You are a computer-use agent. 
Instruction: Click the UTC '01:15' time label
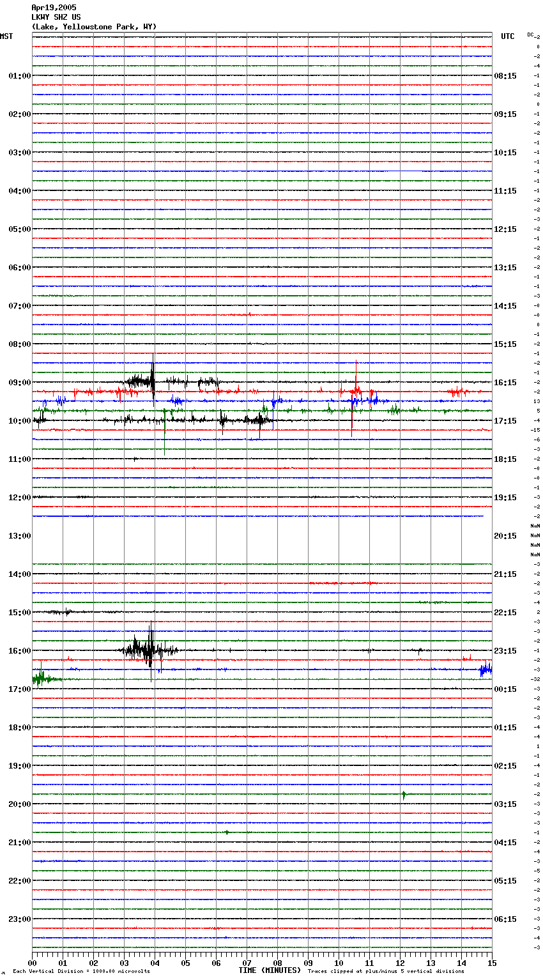pos(505,728)
